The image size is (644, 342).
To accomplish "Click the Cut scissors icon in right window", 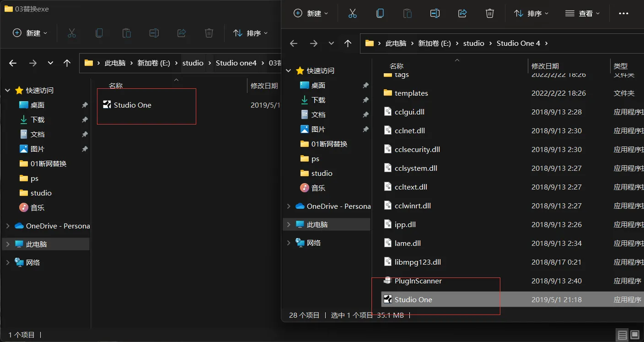I will pos(352,14).
